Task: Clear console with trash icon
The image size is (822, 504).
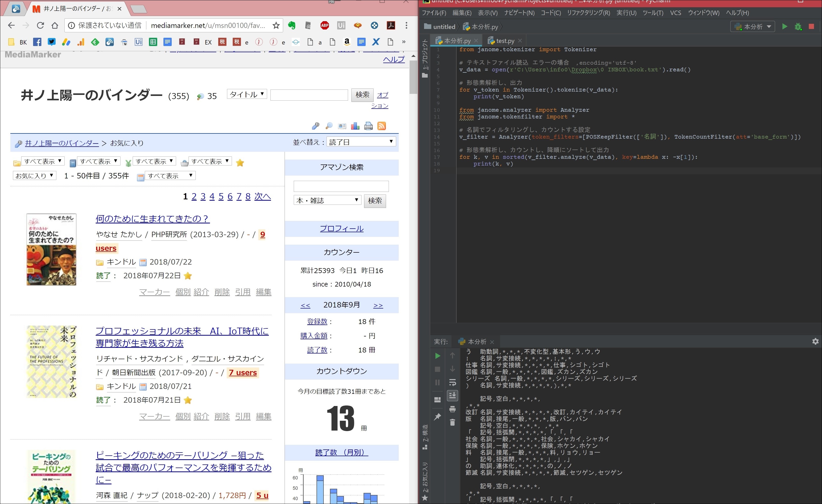Action: (x=452, y=422)
